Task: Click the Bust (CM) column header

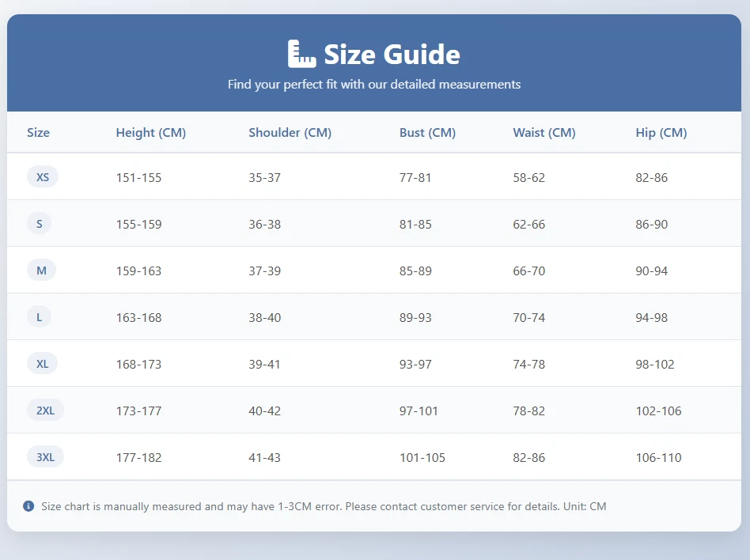Action: pos(427,133)
